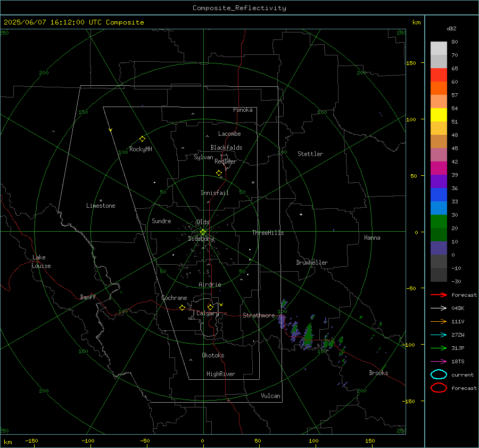Screen dimensions: 479x448
Task: Click the green radar echo cluster east of Strathmore
Action: coord(309,334)
